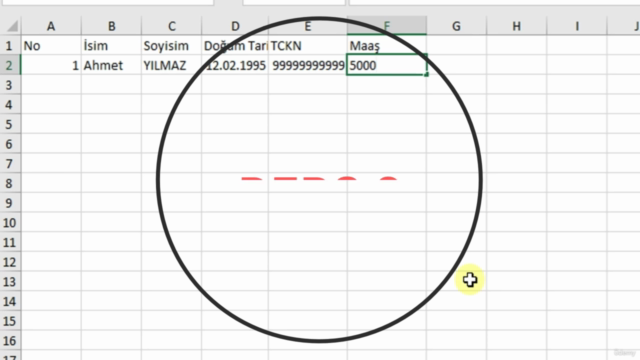Viewport: 640px width, 360px height.
Task: Select row 12 header
Action: [10, 262]
